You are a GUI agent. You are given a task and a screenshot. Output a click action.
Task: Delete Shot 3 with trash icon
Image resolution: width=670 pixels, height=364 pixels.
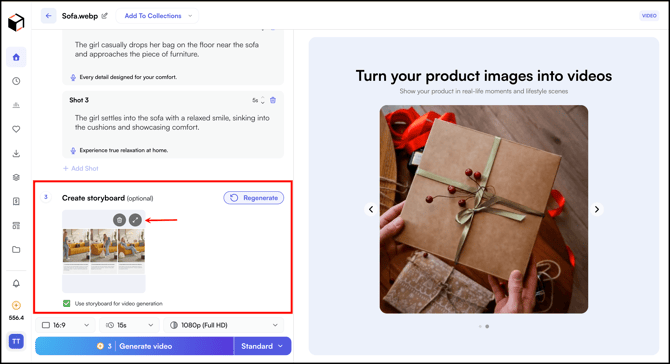273,100
